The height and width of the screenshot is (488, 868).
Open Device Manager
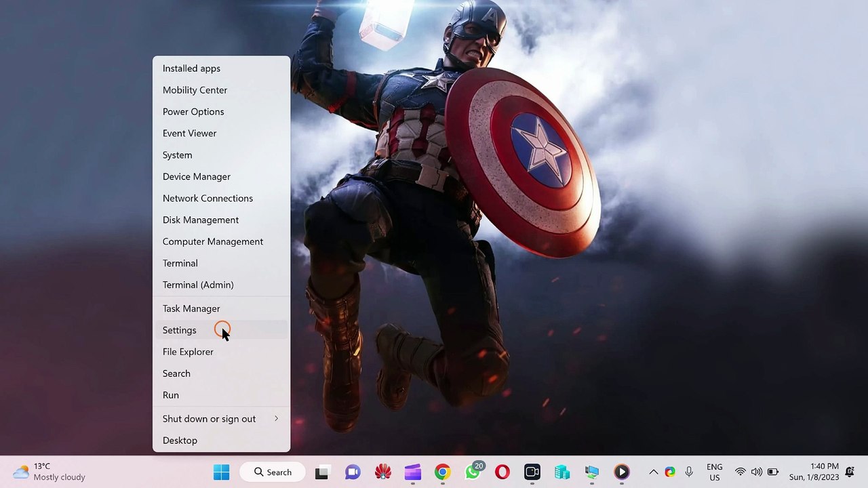click(x=221, y=177)
